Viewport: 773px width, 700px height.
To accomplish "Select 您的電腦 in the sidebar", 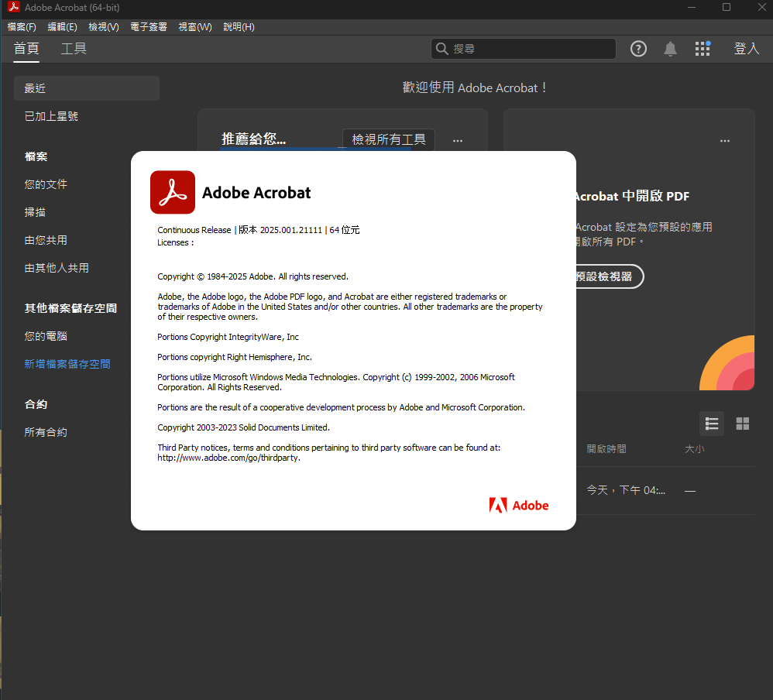I will tap(46, 336).
